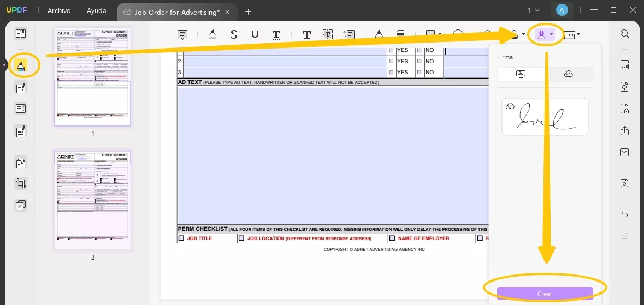The width and height of the screenshot is (644, 305).
Task: Add a new tab with plus button
Action: click(x=248, y=11)
